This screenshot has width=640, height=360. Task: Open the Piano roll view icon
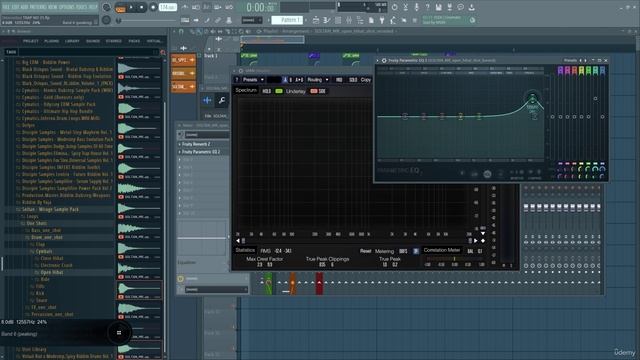pyautogui.click(x=327, y=20)
